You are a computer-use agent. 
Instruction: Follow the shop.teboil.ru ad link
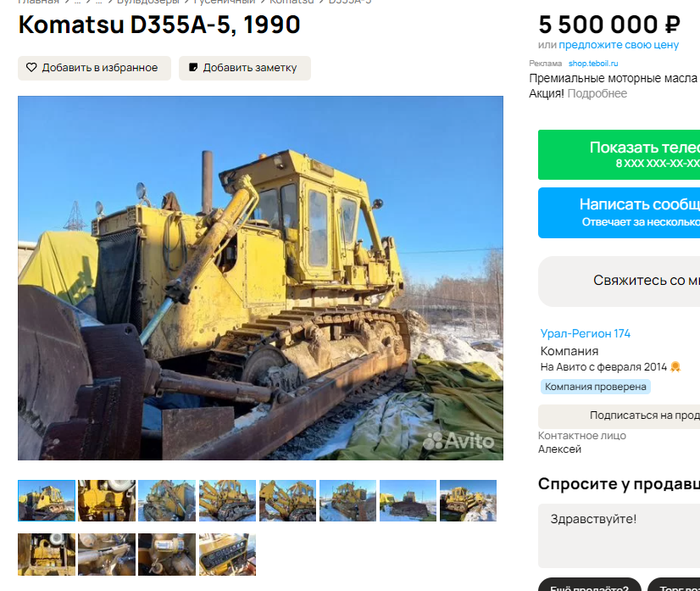(x=593, y=64)
